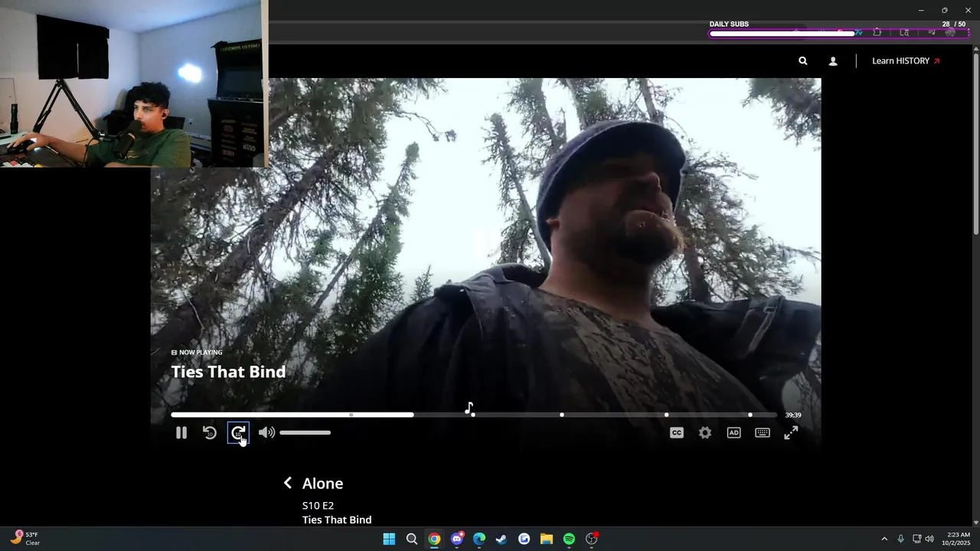
Task: Jump to first chapter dot on timeline
Action: click(x=351, y=415)
